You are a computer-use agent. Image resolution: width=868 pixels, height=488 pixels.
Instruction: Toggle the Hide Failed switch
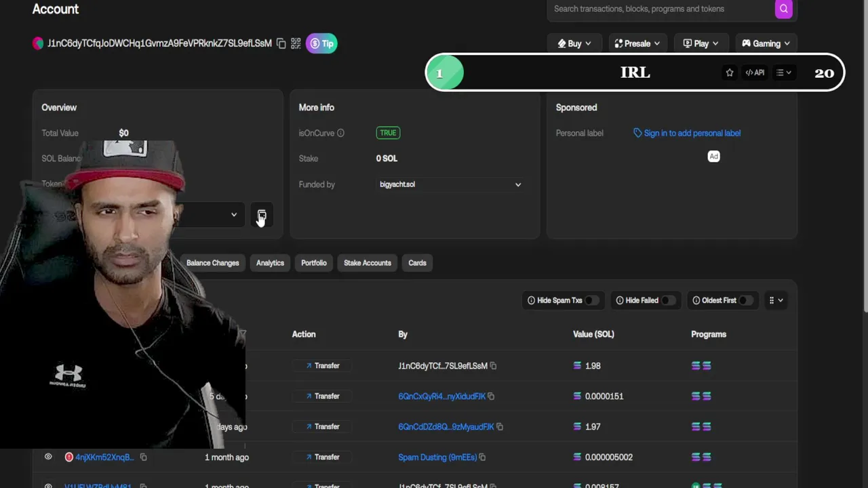click(668, 300)
